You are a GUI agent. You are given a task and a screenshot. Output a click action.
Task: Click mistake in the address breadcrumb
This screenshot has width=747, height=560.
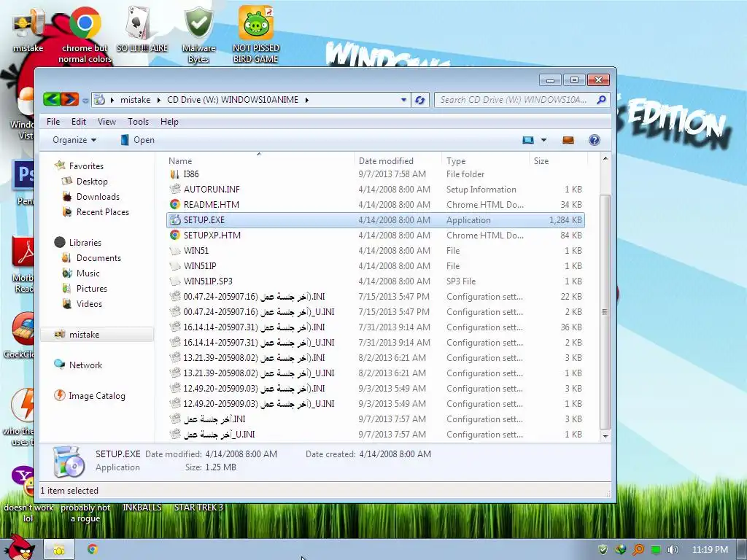135,100
